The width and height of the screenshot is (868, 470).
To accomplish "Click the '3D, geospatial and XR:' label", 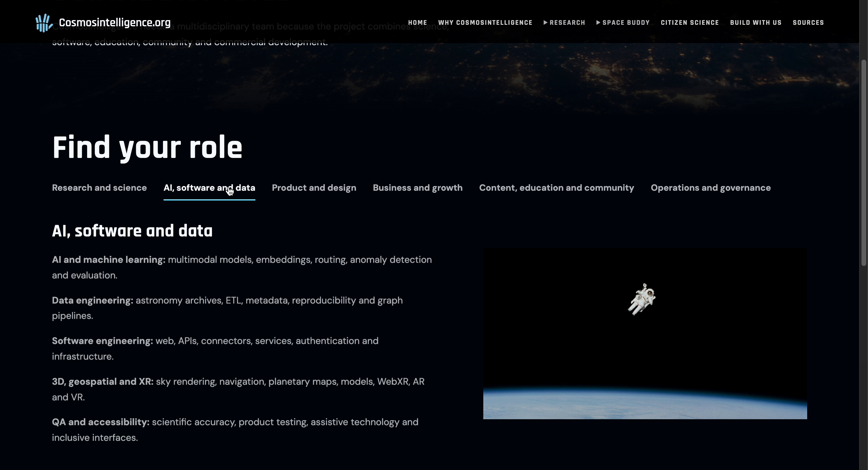I will pyautogui.click(x=103, y=381).
